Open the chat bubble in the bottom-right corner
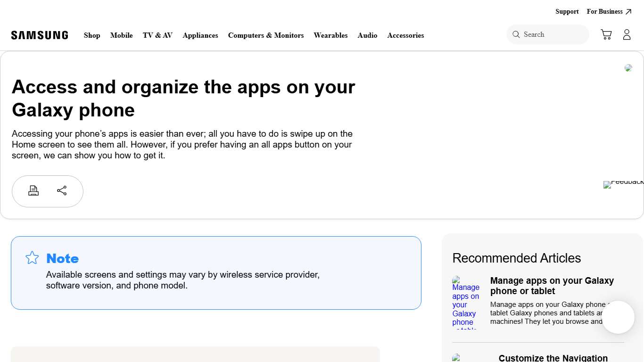The height and width of the screenshot is (362, 644). click(618, 317)
